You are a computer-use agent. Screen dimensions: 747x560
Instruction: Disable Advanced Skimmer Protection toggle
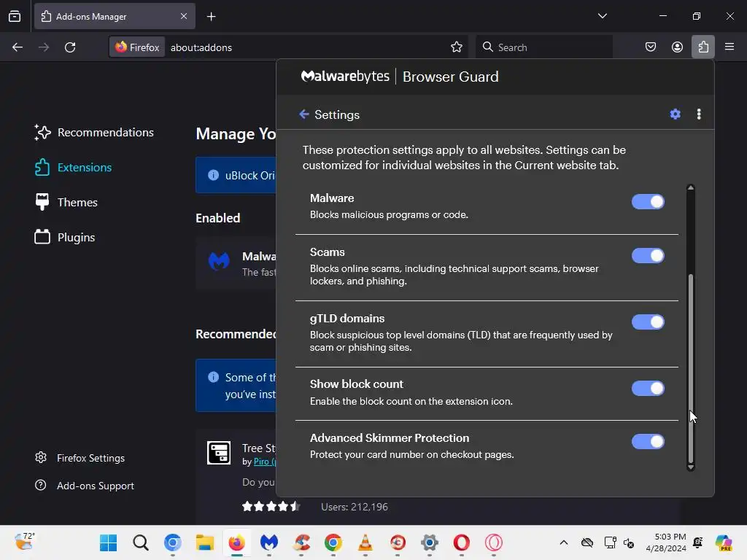pos(648,441)
